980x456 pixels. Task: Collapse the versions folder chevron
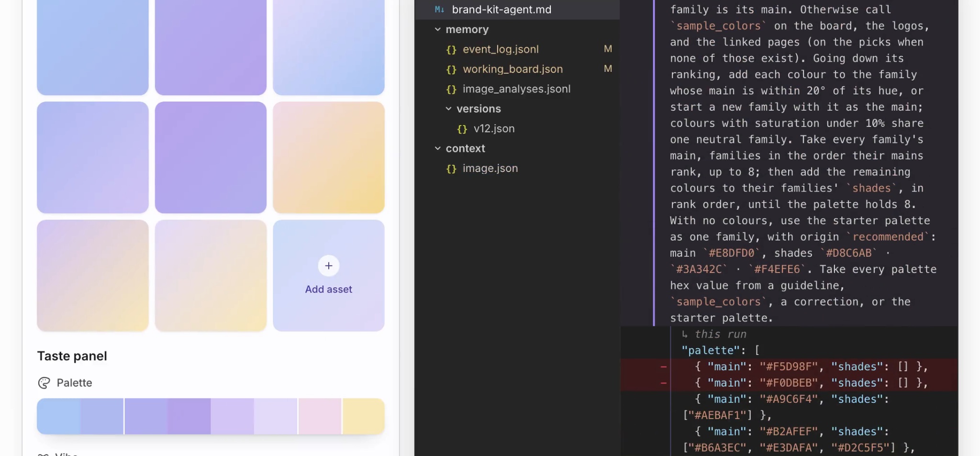(x=448, y=109)
